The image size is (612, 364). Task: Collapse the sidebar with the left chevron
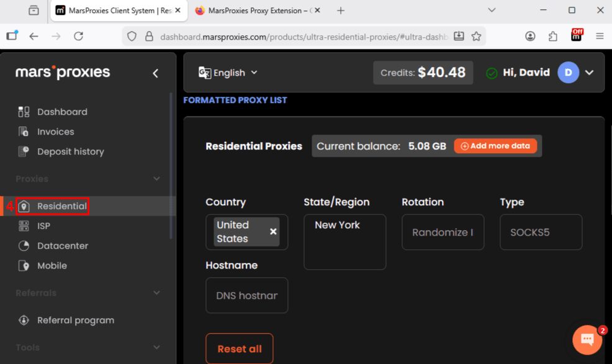point(155,73)
